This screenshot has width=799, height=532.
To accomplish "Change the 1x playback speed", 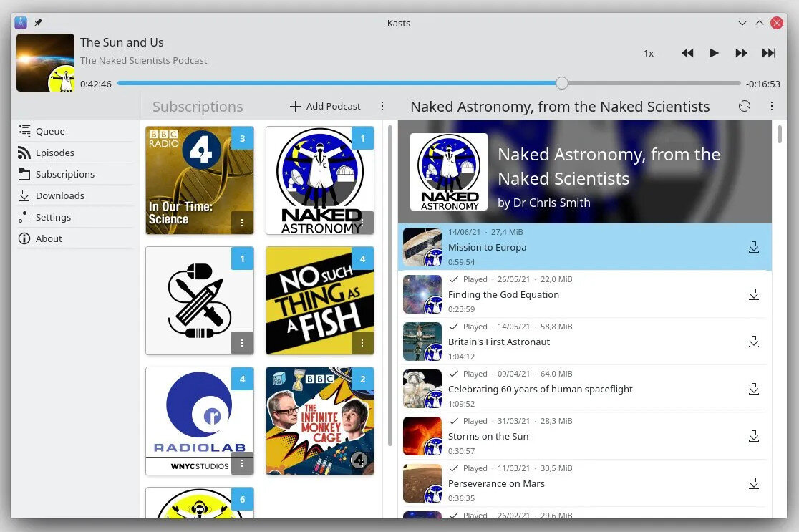I will 649,54.
